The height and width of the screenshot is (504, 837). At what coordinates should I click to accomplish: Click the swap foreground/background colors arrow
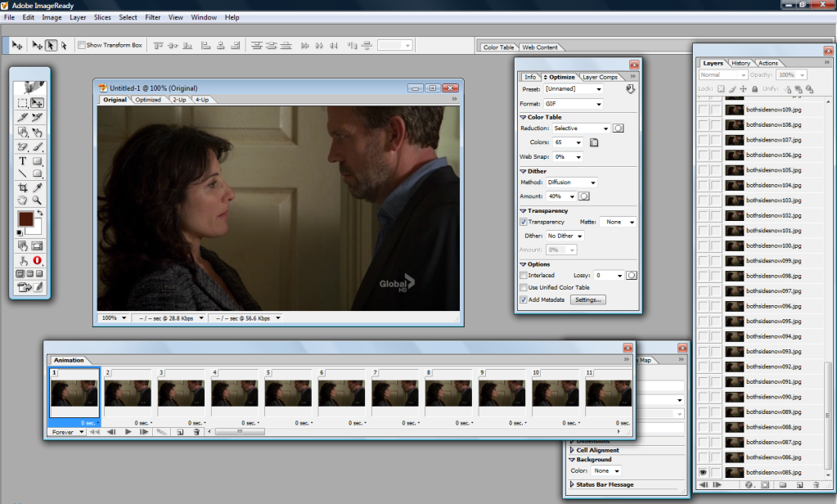[40, 213]
